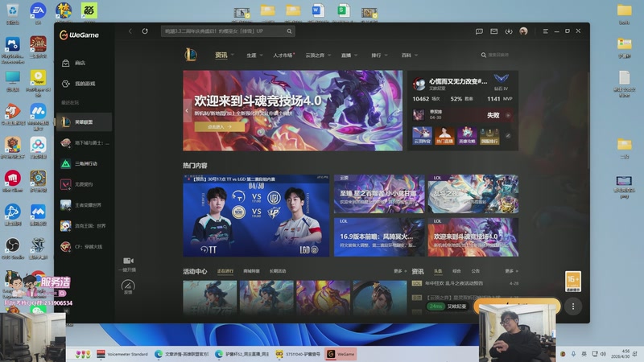This screenshot has width=644, height=362.
Task: Open the 文章详情-英雄联盟官方 Edge taskbar window
Action: pos(182,354)
